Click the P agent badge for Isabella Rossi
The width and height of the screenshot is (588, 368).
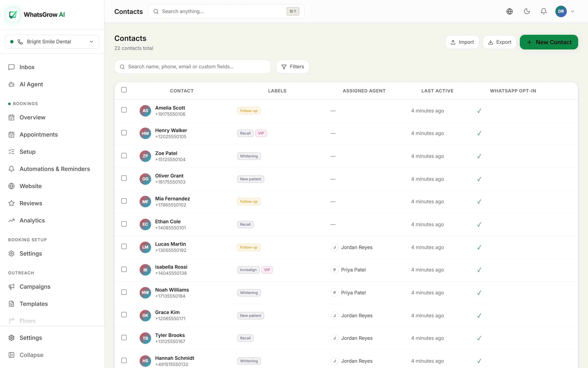point(335,270)
